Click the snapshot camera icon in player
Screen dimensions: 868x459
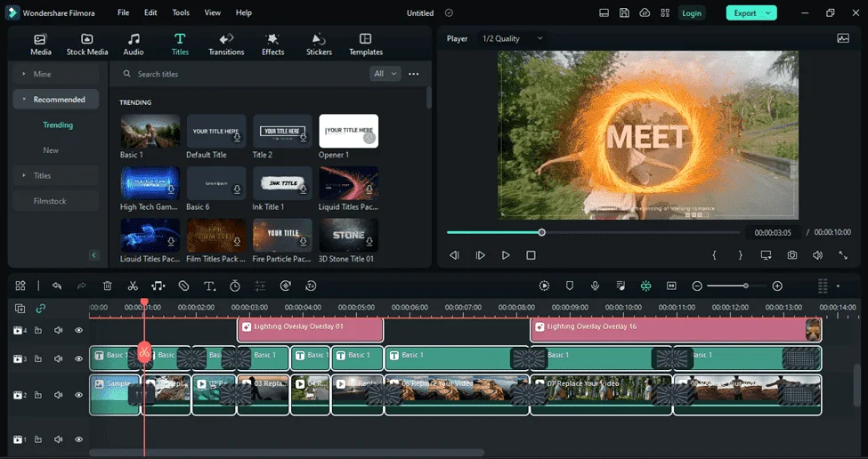(x=792, y=255)
